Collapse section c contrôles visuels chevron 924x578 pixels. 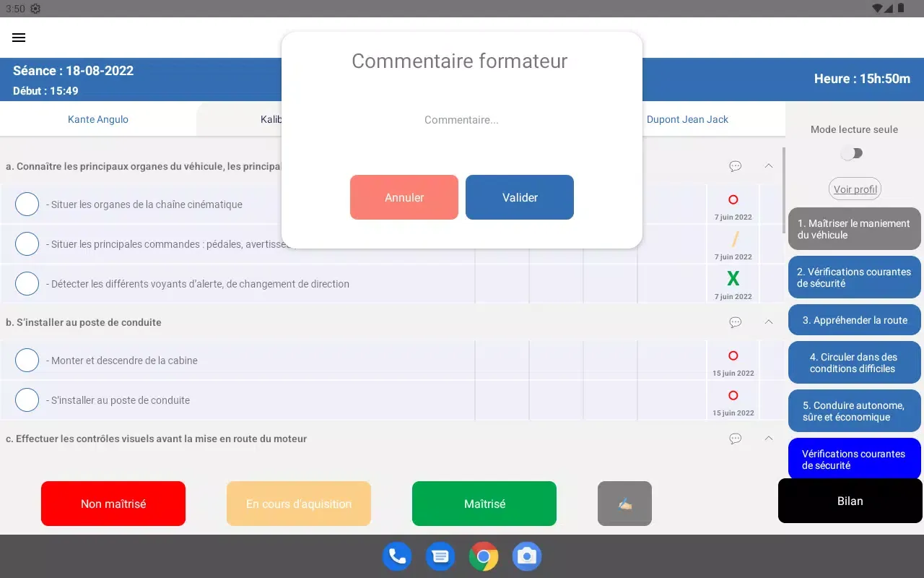769,439
